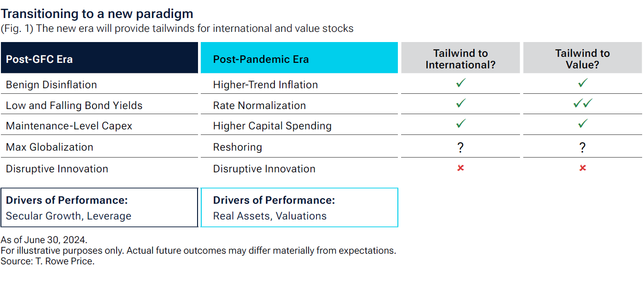The width and height of the screenshot is (644, 286).
Task: Click the Benign Disinflation cell
Action: coord(51,85)
